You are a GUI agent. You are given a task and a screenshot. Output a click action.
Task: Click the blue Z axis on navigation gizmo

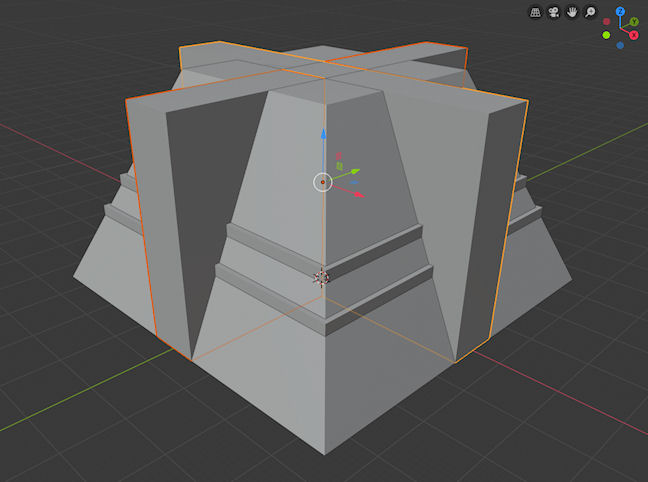tap(620, 12)
